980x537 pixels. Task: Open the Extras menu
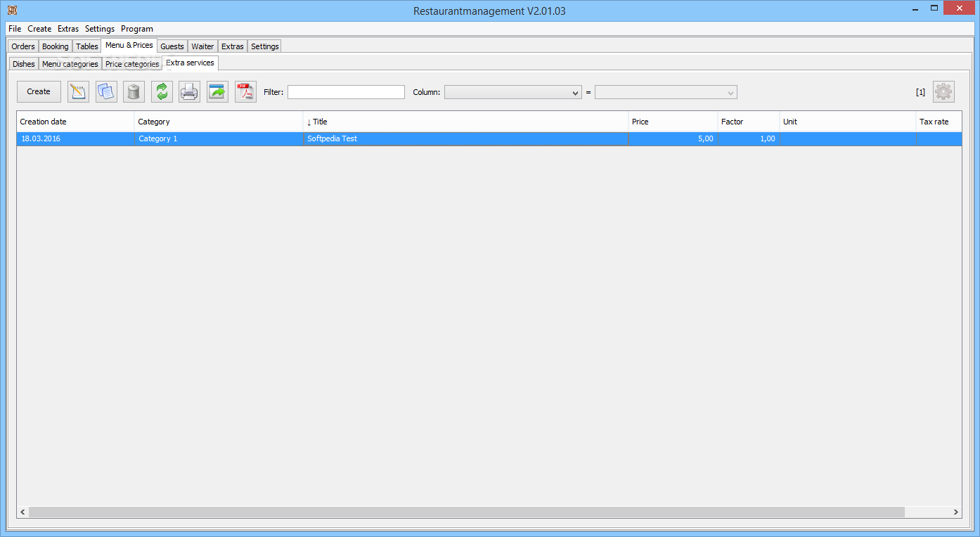68,29
